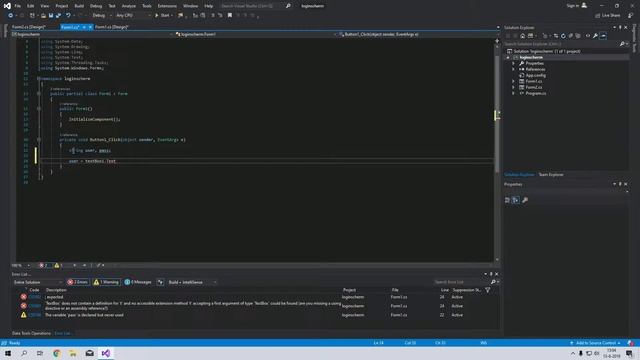Open Task View on taskbar
640x360 pixels.
[40, 353]
